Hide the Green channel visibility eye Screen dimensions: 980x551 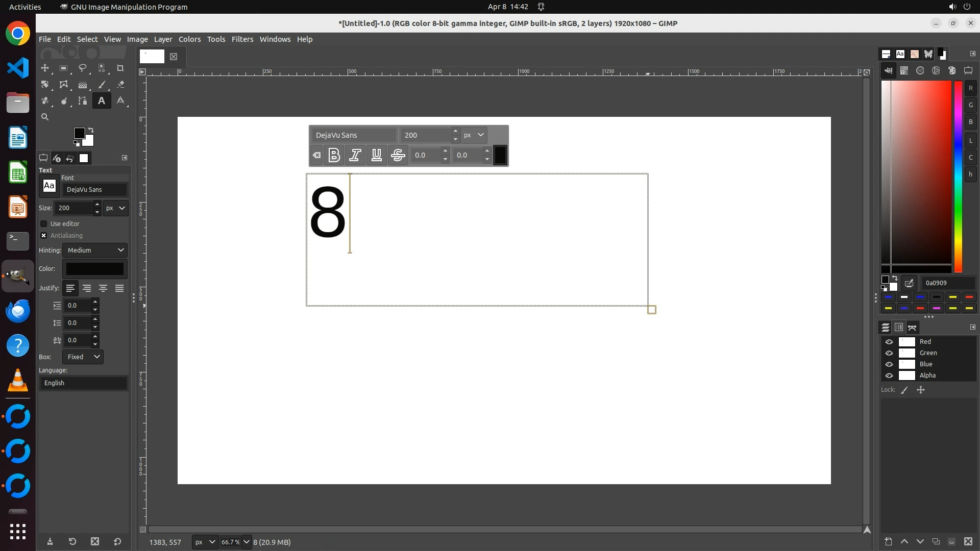coord(889,353)
